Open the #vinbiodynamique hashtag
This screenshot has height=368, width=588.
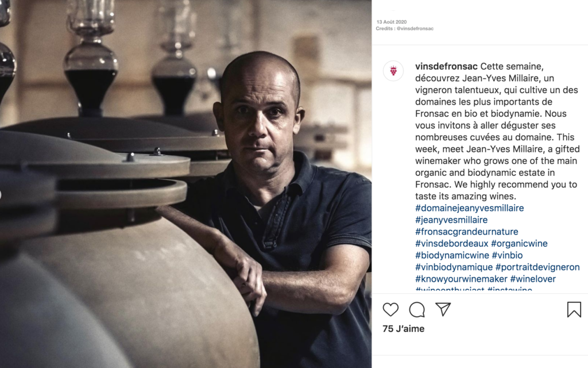coord(454,267)
